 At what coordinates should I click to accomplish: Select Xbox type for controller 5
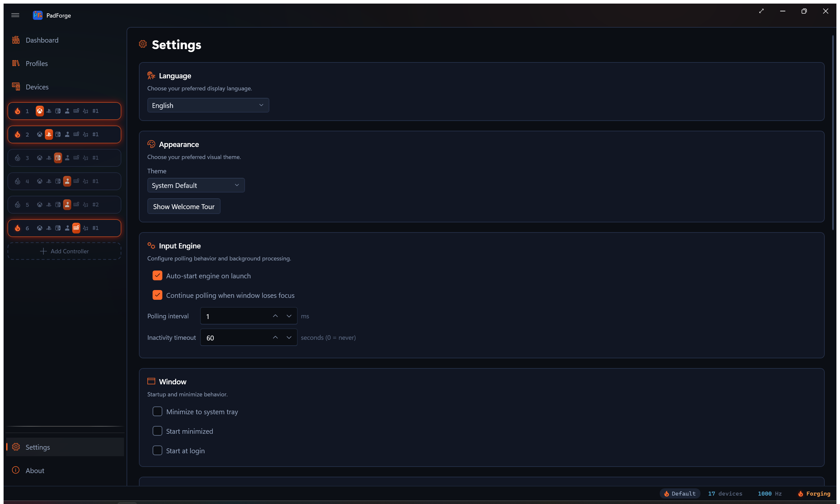[40, 205]
